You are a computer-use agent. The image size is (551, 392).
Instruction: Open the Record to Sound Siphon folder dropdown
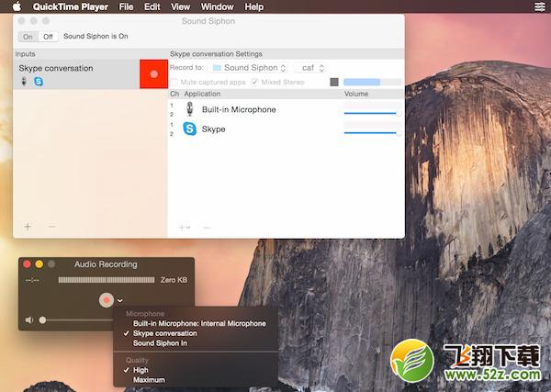(249, 68)
